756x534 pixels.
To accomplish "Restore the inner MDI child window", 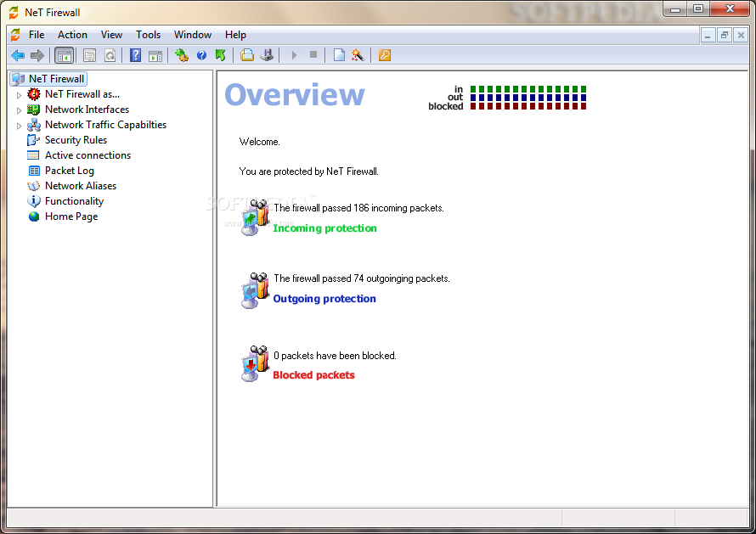I will click(x=725, y=35).
